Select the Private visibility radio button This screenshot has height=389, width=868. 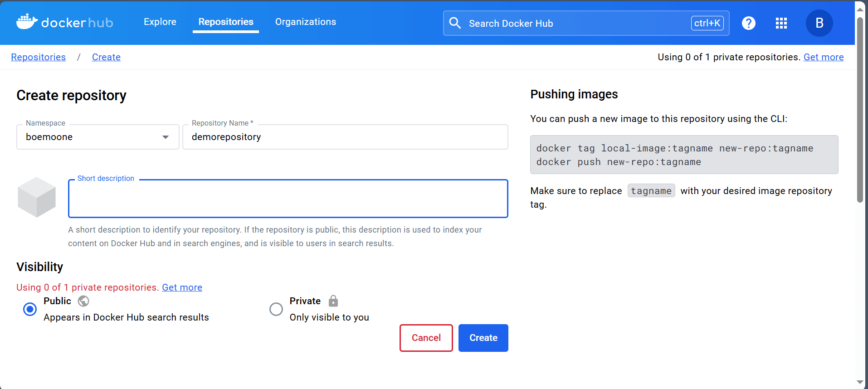click(276, 309)
